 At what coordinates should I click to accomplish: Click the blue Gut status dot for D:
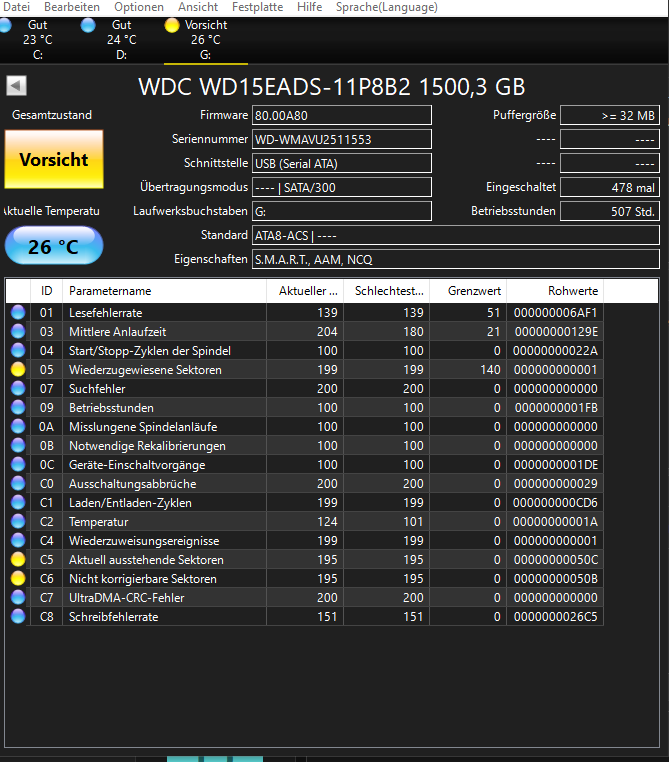click(88, 25)
